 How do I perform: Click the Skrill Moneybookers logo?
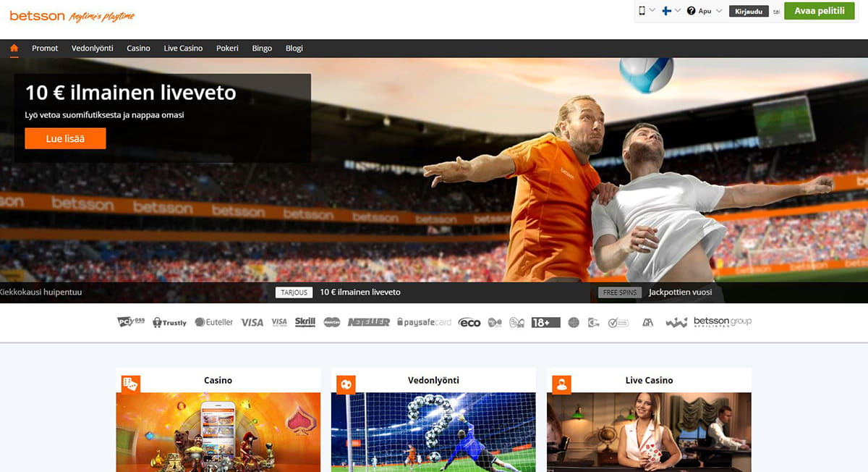[305, 322]
